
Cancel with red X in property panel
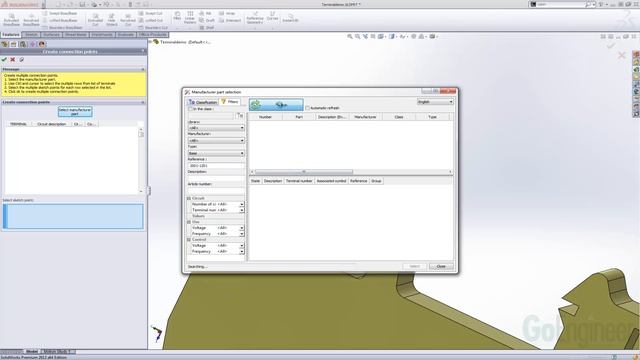[x=13, y=60]
